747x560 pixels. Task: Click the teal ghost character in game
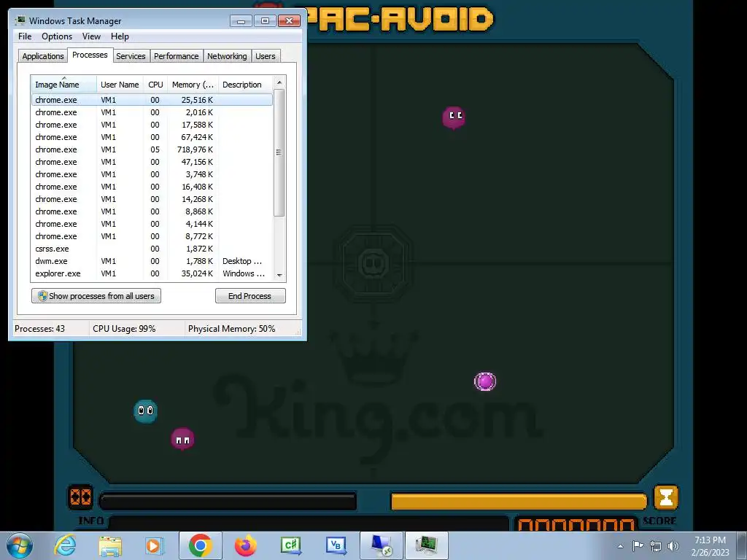pos(145,411)
